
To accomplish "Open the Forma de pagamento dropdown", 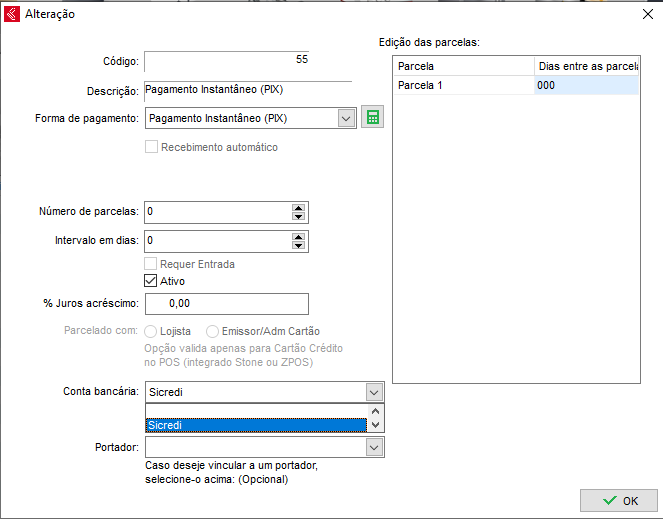I will [346, 118].
